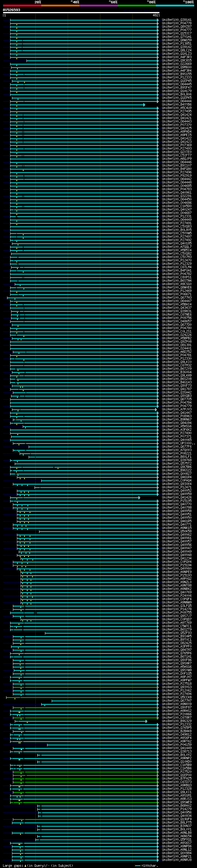The height and width of the screenshot is (868, 197).
Task: Select hit label UniRef100_B7FHZ5
Action: pyautogui.click(x=177, y=779)
